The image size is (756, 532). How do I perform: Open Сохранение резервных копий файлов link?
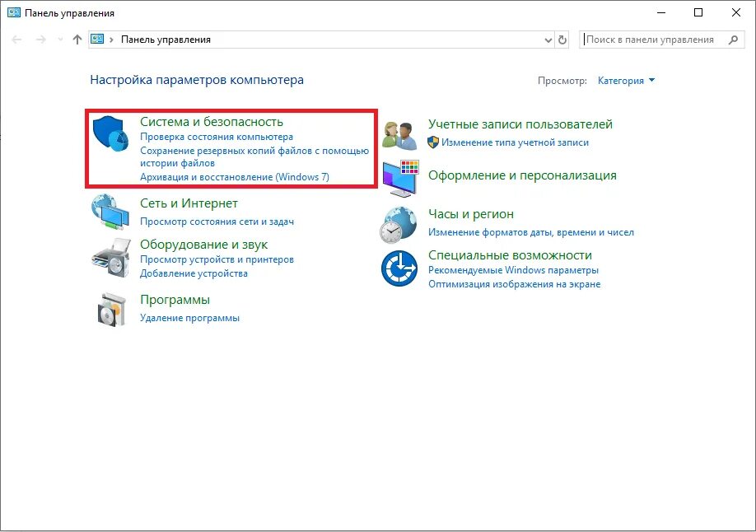coord(254,156)
